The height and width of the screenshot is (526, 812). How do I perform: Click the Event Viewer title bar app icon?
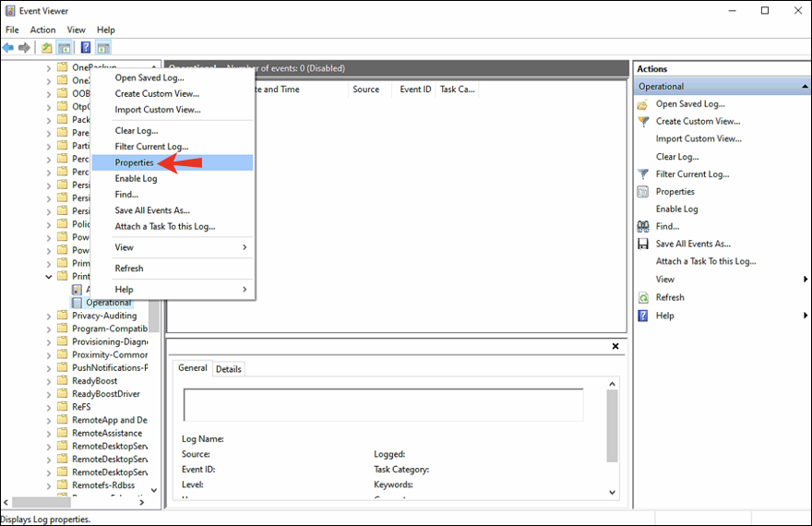pos(10,11)
